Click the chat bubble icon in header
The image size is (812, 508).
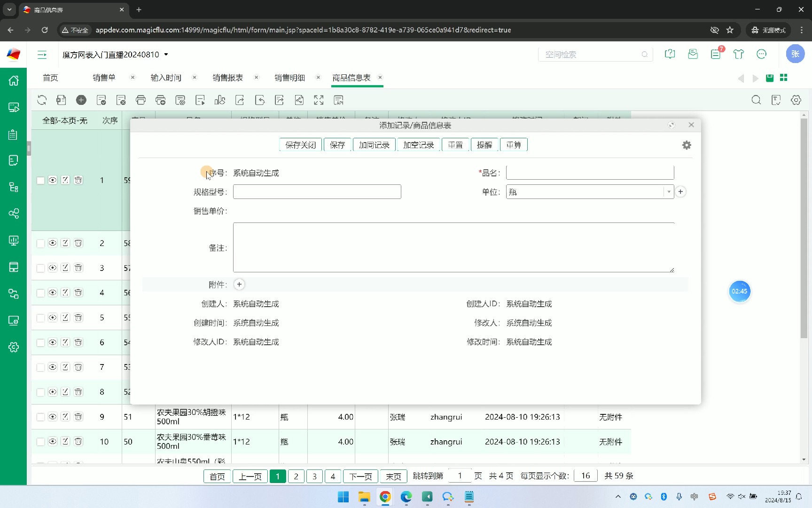pyautogui.click(x=762, y=54)
